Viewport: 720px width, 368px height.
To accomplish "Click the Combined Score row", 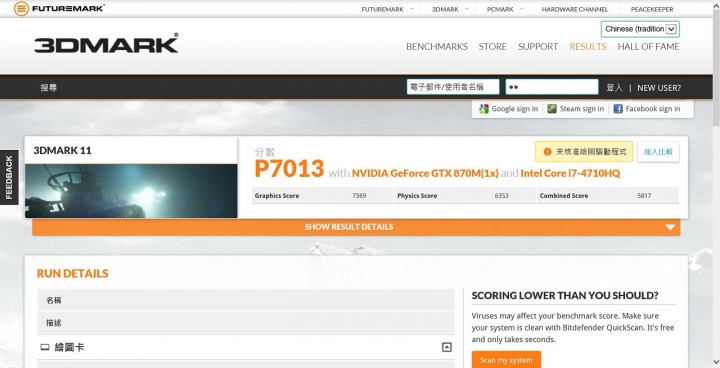I will tap(608, 196).
